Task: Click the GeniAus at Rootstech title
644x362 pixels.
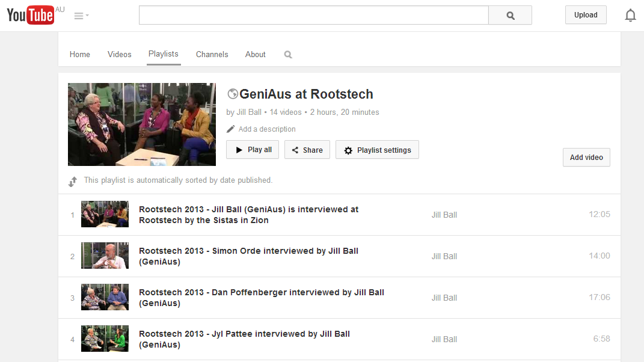Action: 306,94
